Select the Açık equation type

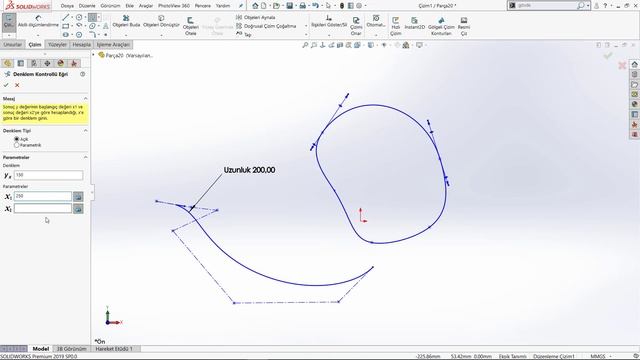[x=17, y=139]
